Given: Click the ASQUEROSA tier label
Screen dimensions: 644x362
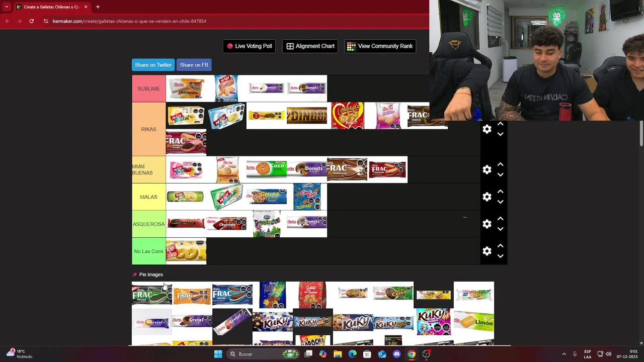Looking at the screenshot, I should pyautogui.click(x=149, y=224).
